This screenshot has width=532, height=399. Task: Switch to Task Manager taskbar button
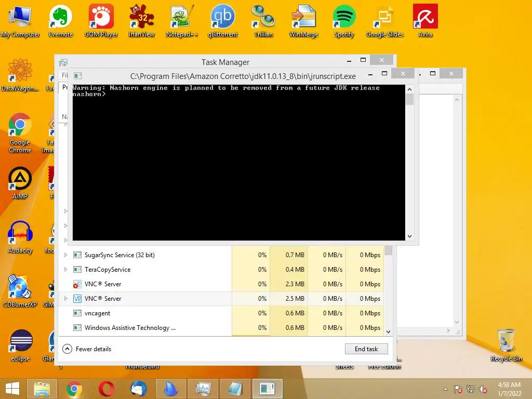(203, 389)
